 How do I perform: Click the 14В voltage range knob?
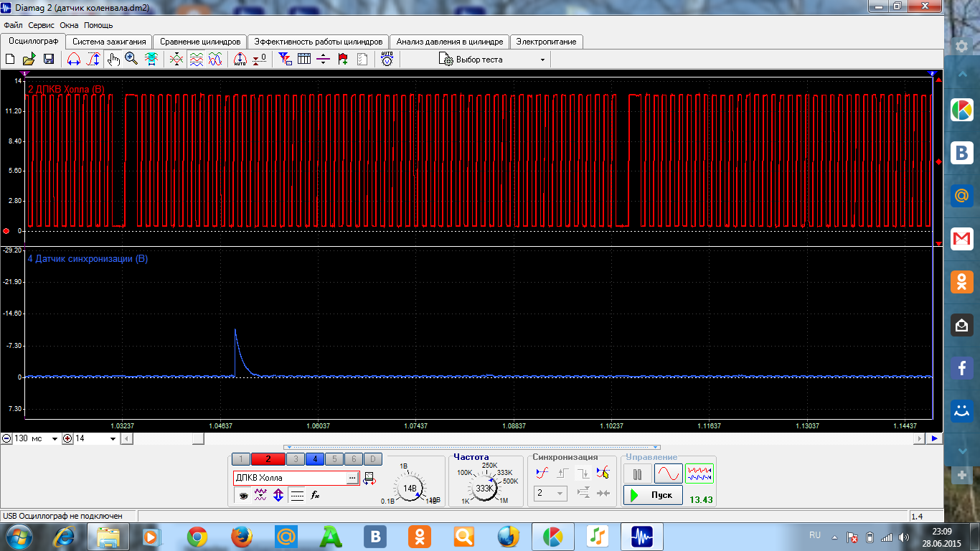pos(410,489)
